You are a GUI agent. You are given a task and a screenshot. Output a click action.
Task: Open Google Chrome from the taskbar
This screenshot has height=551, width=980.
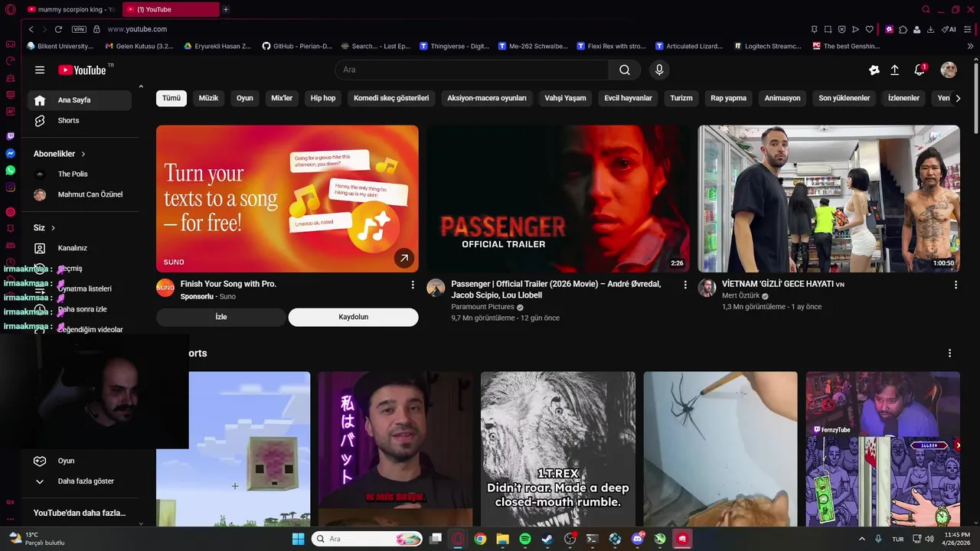click(480, 539)
